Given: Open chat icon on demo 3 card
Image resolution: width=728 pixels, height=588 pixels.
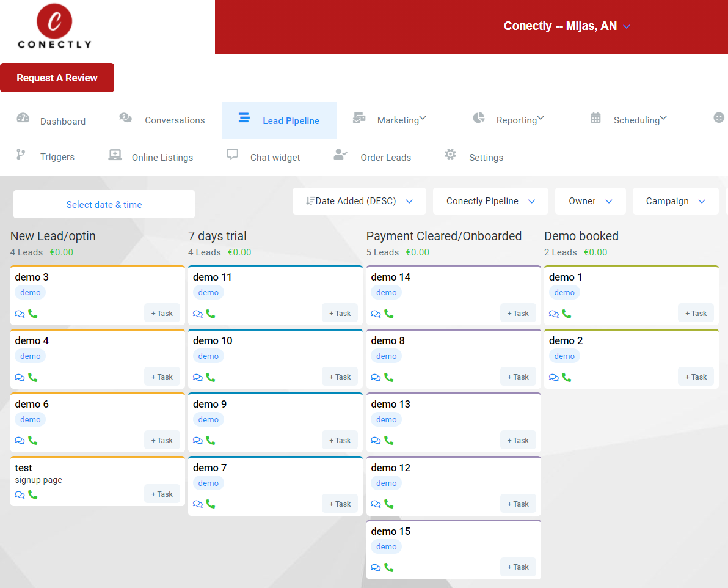Looking at the screenshot, I should point(20,314).
